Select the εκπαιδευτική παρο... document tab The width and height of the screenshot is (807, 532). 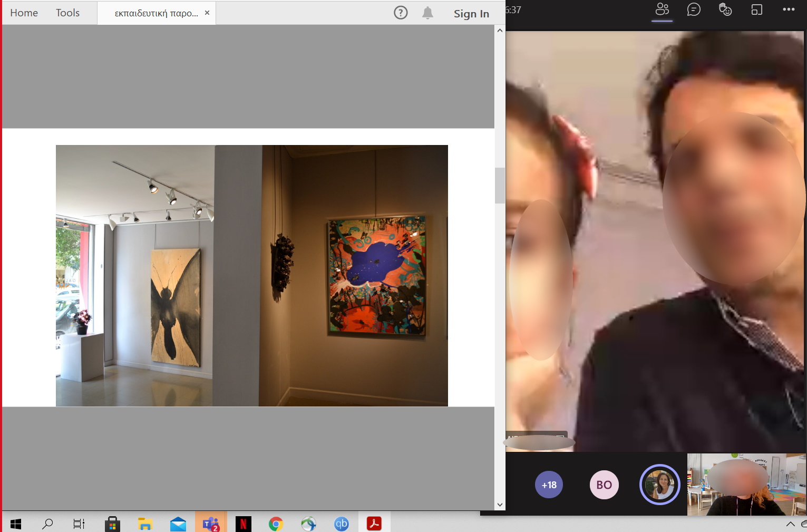(157, 14)
